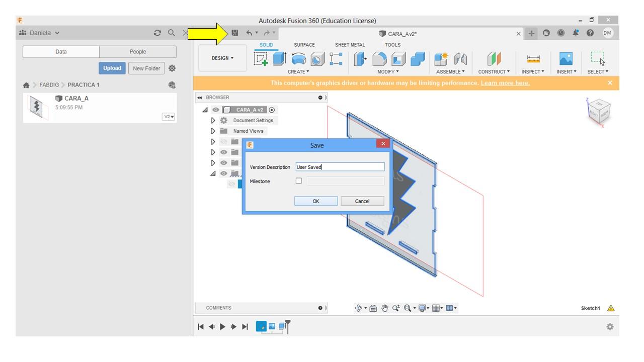644x362 pixels.
Task: Expand the Named Views node
Action: point(213,131)
